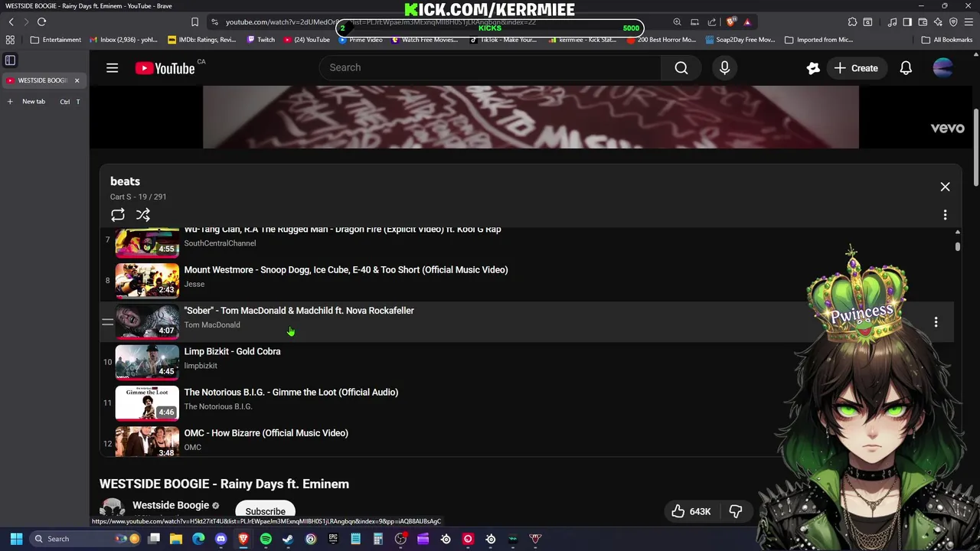The height and width of the screenshot is (551, 980).
Task: Open the YouTube hamburger guide menu
Action: click(112, 68)
